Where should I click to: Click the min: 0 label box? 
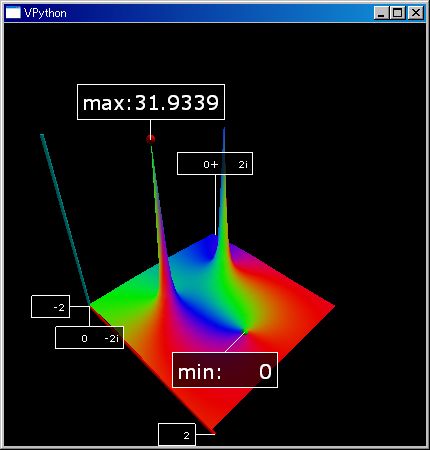[x=225, y=370]
